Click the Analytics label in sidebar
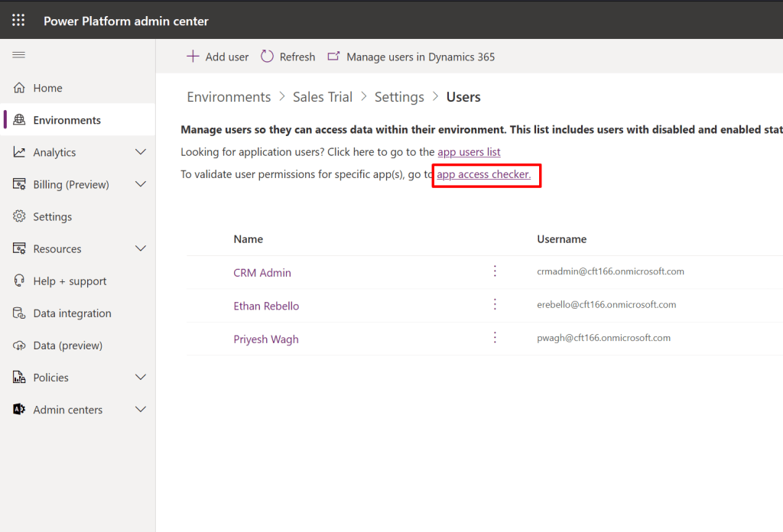 point(54,152)
